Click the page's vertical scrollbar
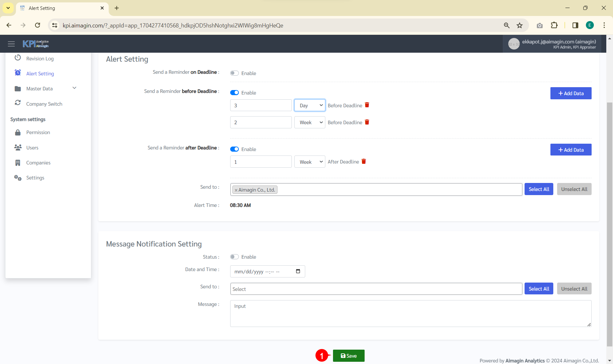Image resolution: width=613 pixels, height=364 pixels. (x=609, y=224)
